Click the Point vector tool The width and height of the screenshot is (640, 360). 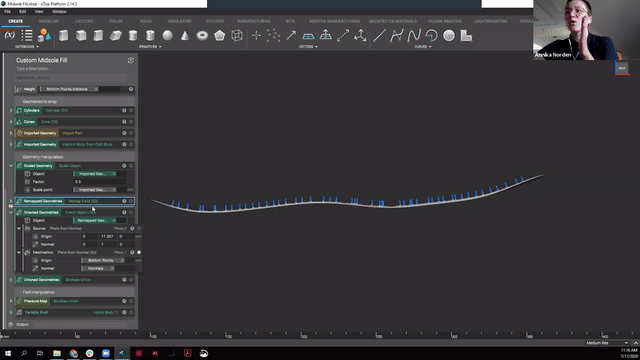256,36
